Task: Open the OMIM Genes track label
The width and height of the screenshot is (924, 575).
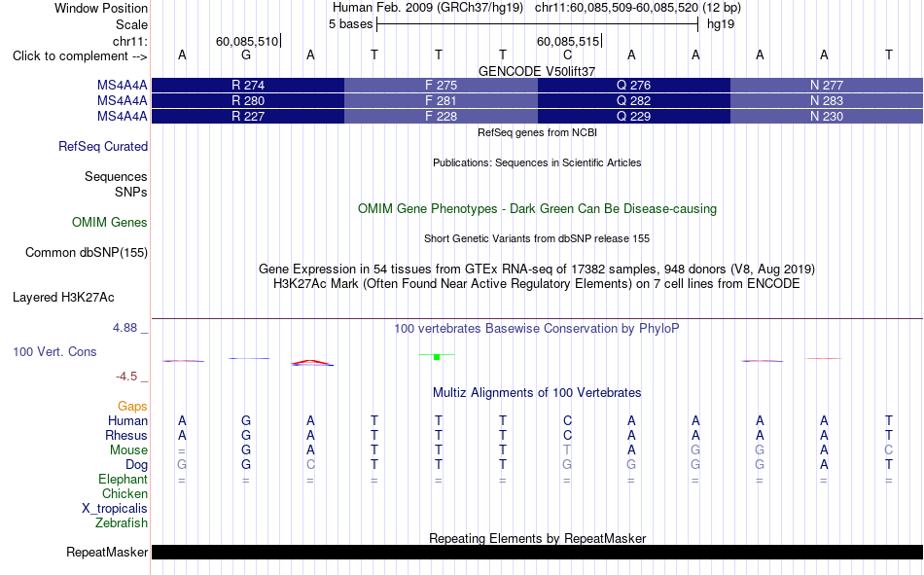Action: tap(110, 223)
